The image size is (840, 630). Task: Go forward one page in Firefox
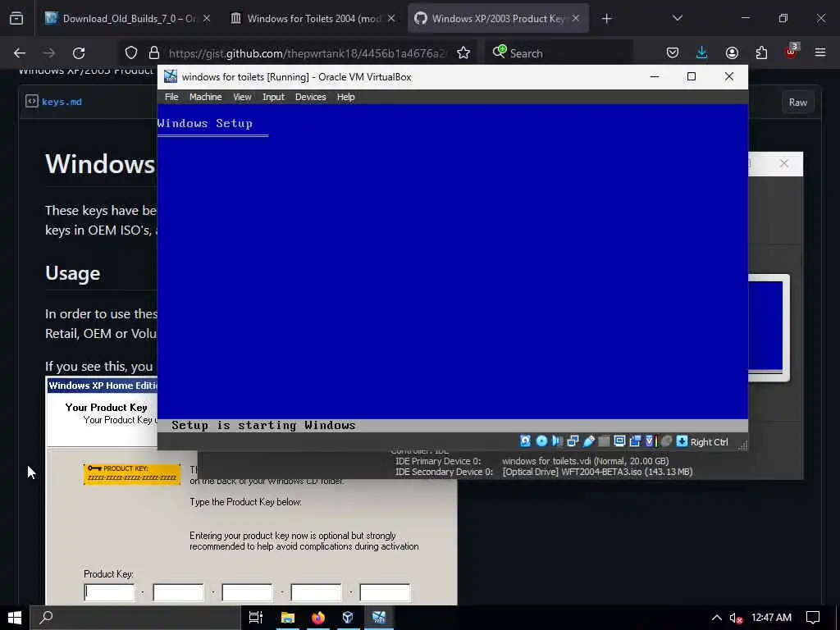click(x=49, y=53)
